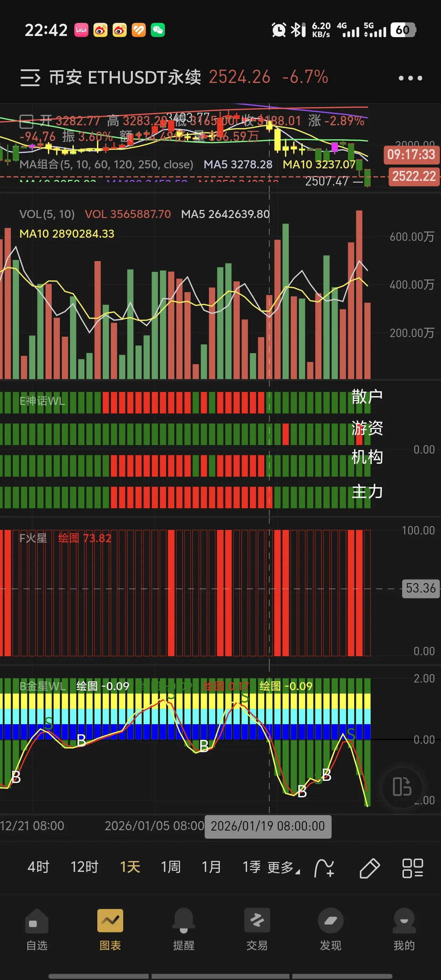The image size is (441, 980).
Task: Tap the -6.7% change percentage
Action: pyautogui.click(x=305, y=77)
